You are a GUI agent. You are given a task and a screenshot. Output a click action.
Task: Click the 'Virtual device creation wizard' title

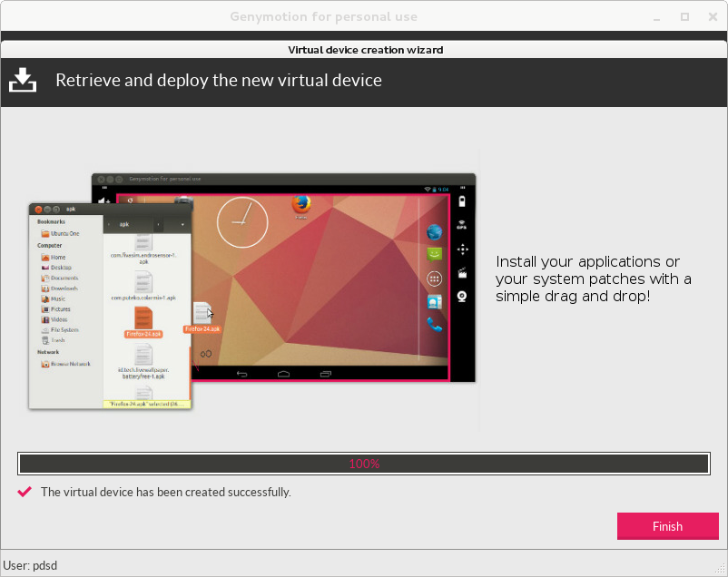[x=366, y=50]
